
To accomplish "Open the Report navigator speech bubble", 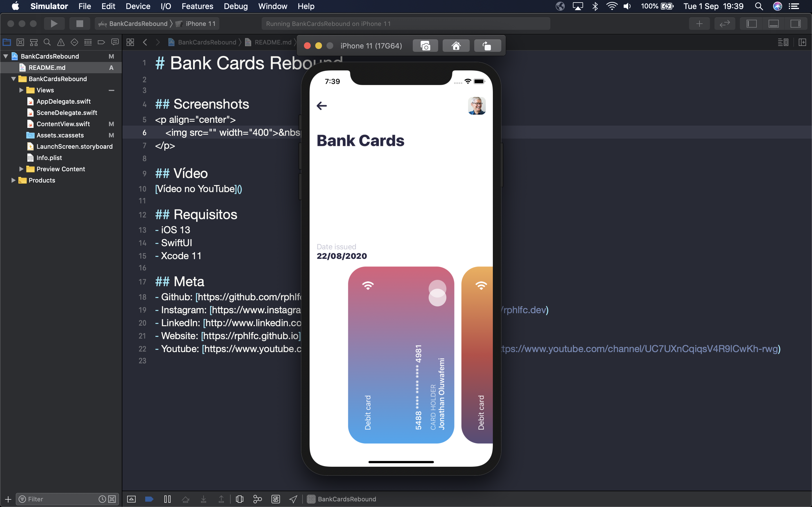I will (114, 42).
